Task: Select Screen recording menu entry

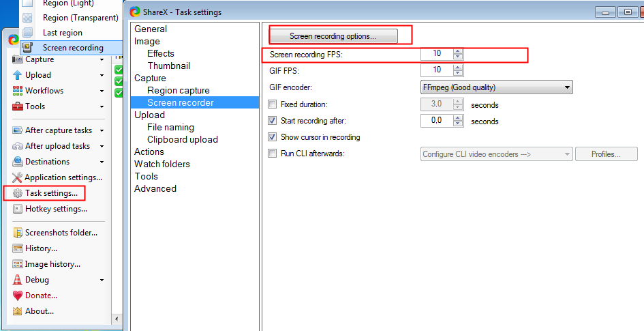Action: pyautogui.click(x=72, y=47)
